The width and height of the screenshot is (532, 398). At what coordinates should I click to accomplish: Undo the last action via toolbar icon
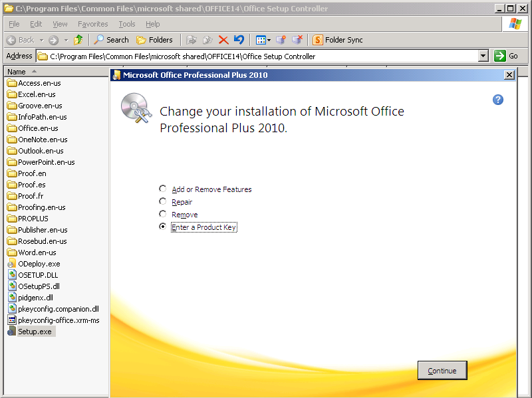(x=239, y=39)
